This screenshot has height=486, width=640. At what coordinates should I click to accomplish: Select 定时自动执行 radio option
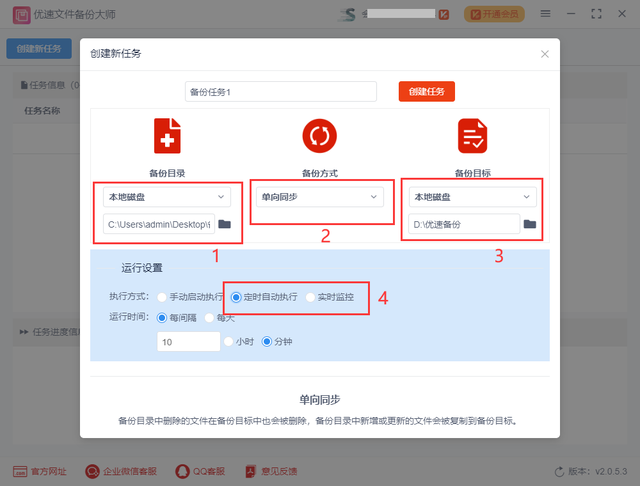coord(236,297)
